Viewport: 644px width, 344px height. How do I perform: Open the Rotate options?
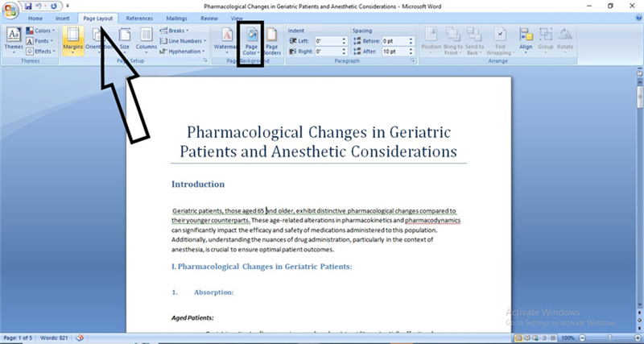pos(565,41)
